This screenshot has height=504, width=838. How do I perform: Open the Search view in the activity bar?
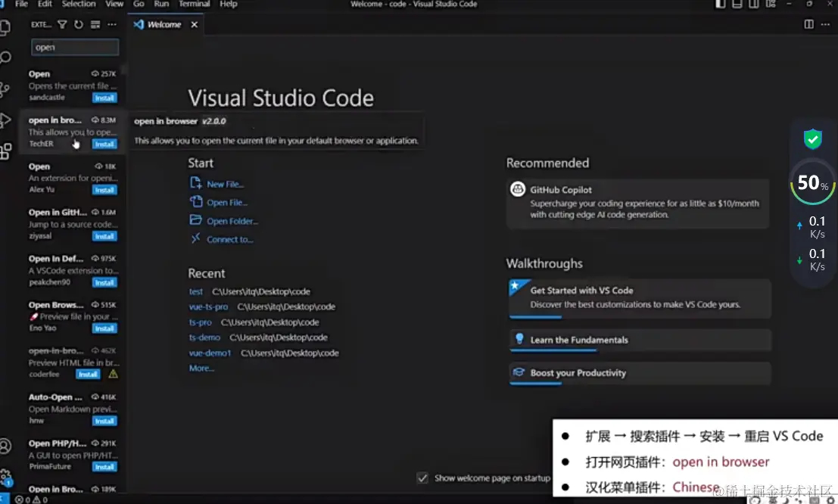coord(5,58)
